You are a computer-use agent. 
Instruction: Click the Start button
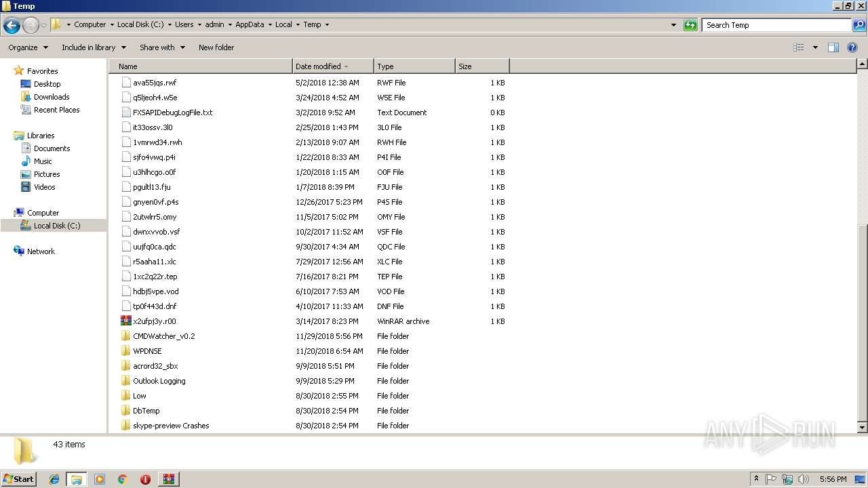pos(19,479)
